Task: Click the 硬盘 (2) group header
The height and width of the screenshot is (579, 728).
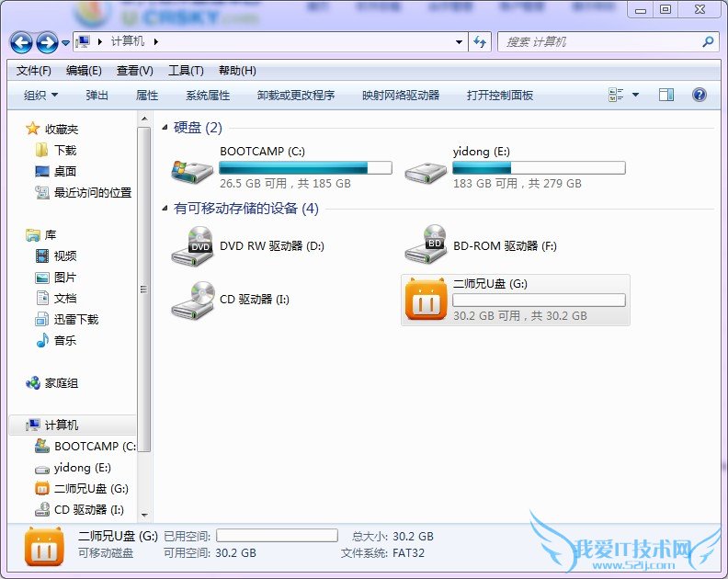Action: coord(198,127)
